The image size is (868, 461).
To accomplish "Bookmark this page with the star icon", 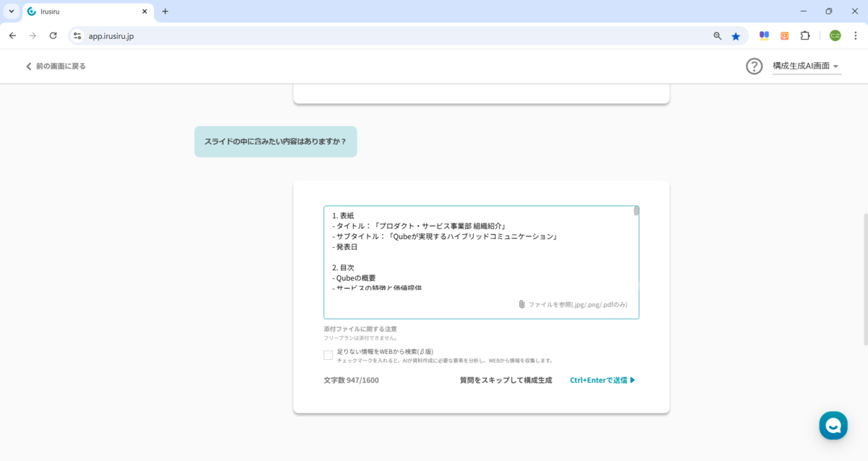I will 736,35.
